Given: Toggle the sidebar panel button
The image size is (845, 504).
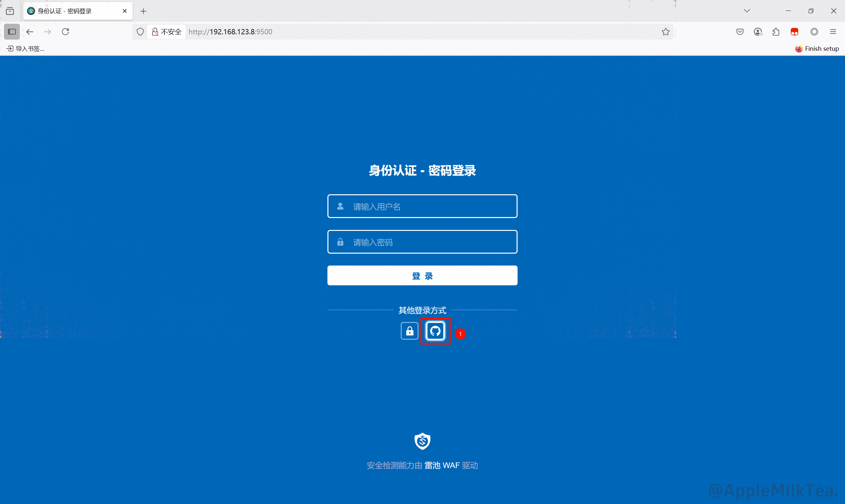Looking at the screenshot, I should pos(12,32).
